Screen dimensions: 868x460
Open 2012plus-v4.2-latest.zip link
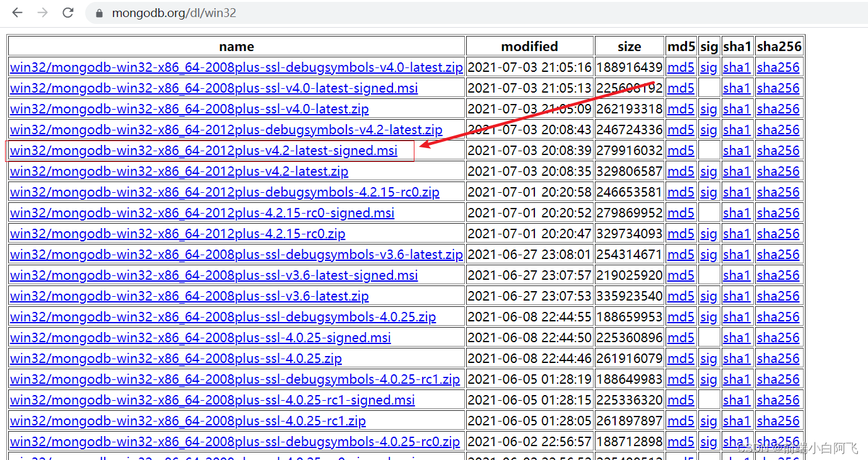[x=179, y=171]
